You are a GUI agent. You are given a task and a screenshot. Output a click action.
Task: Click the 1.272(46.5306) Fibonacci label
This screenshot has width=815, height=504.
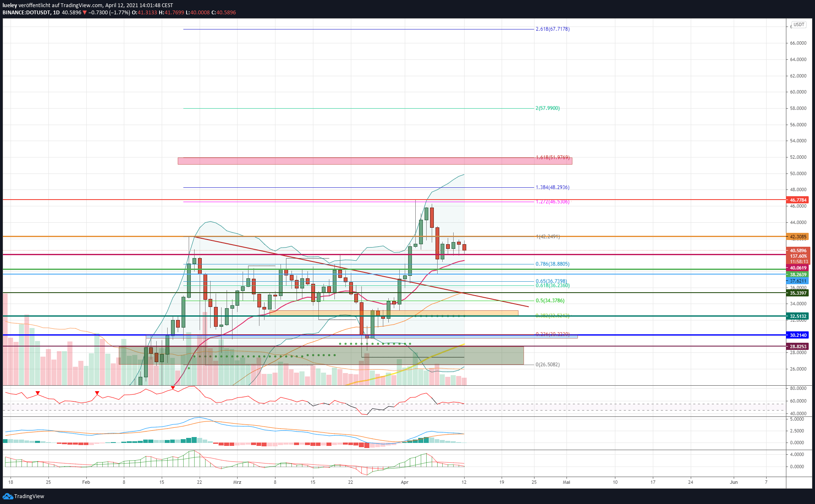pyautogui.click(x=553, y=202)
